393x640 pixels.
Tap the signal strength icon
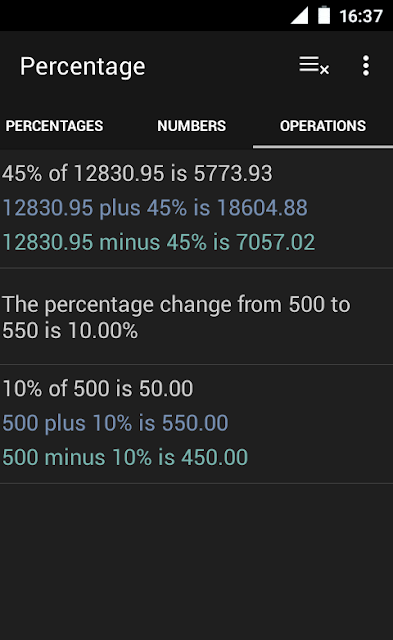[x=299, y=16]
